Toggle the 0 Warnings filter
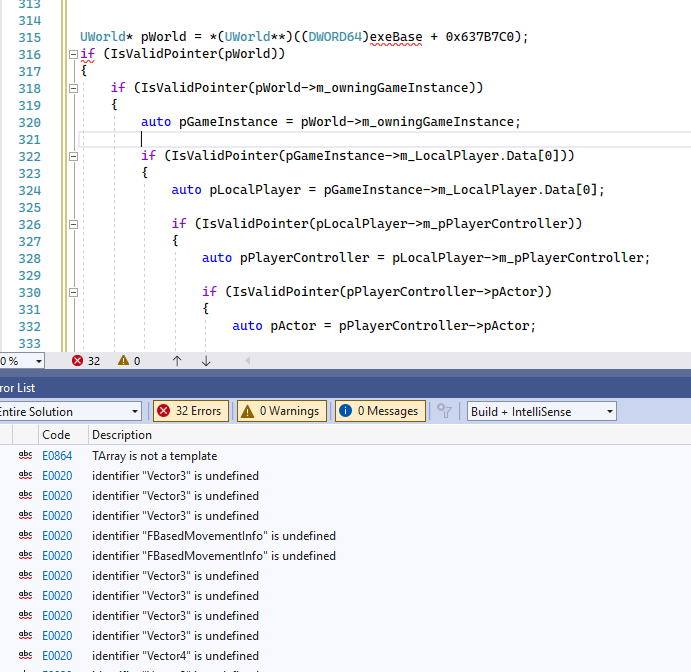 click(282, 411)
